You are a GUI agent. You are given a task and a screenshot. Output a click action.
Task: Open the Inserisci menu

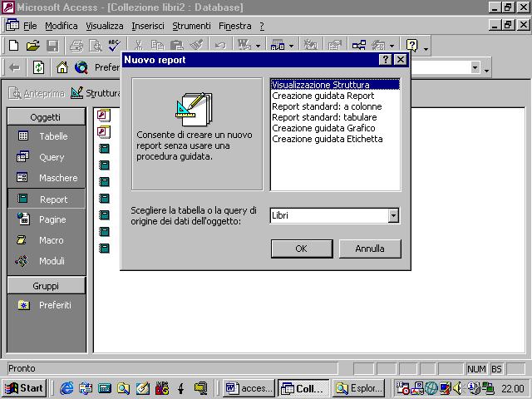click(148, 26)
